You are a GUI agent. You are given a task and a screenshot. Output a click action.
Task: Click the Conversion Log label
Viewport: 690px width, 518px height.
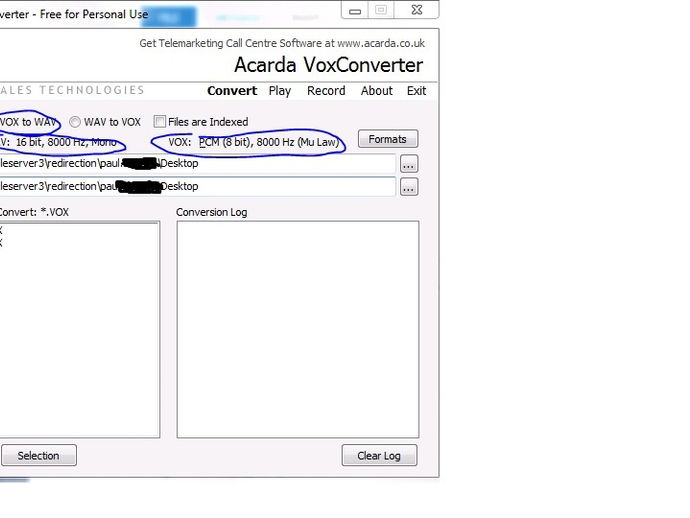[x=212, y=212]
